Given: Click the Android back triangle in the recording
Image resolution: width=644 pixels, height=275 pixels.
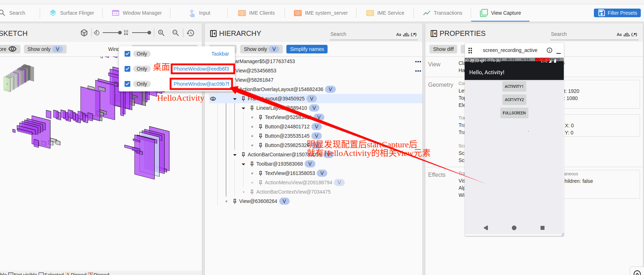Looking at the screenshot, I should (x=486, y=228).
